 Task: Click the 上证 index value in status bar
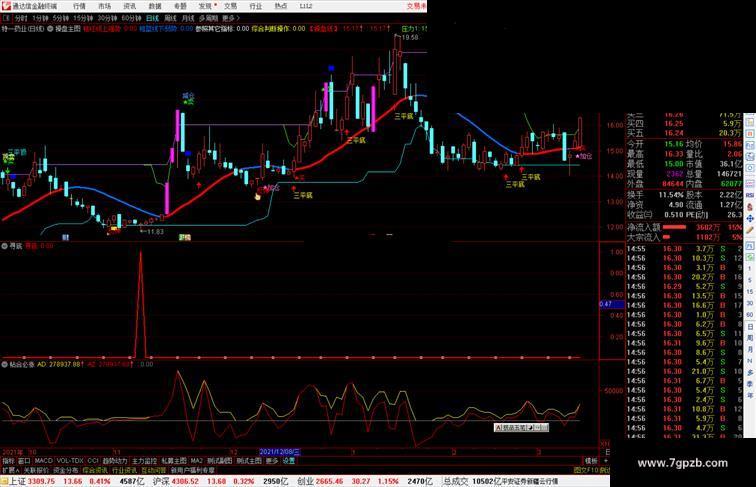(41, 481)
